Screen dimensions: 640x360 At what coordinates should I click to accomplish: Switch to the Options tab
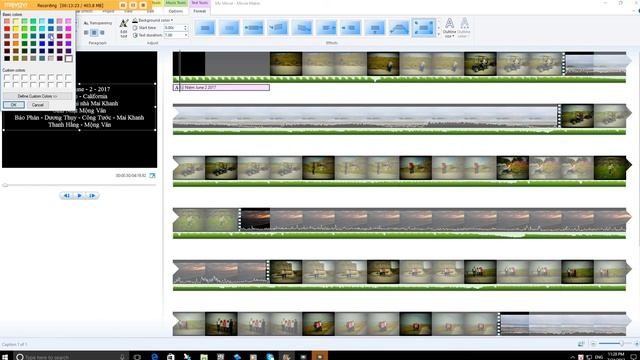(176, 11)
